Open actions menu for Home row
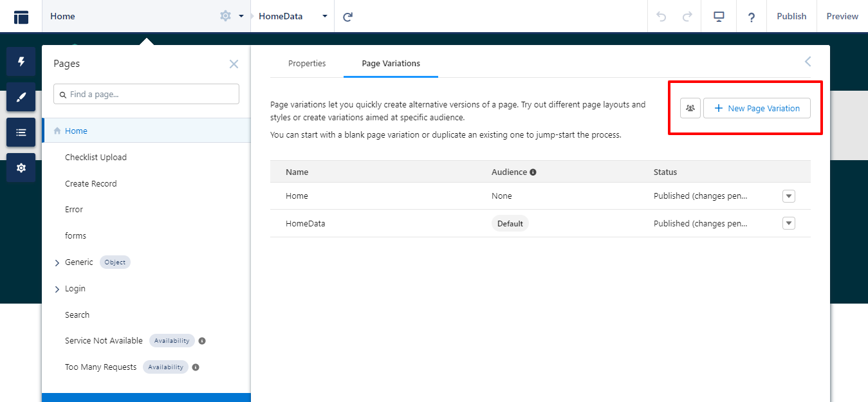 tap(789, 196)
